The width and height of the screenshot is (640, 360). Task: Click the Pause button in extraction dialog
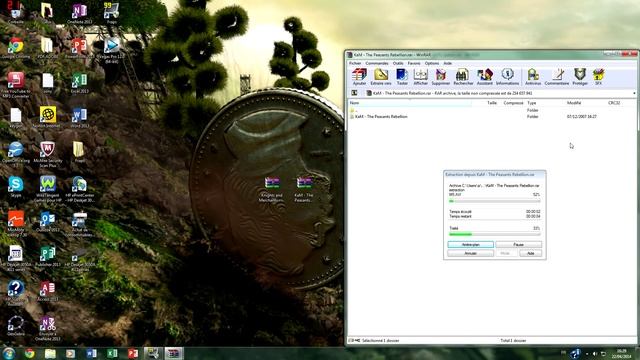(518, 244)
